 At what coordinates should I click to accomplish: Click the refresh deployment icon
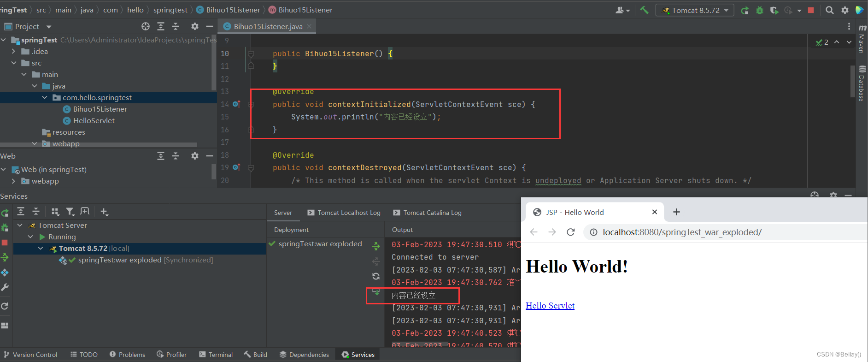[376, 276]
